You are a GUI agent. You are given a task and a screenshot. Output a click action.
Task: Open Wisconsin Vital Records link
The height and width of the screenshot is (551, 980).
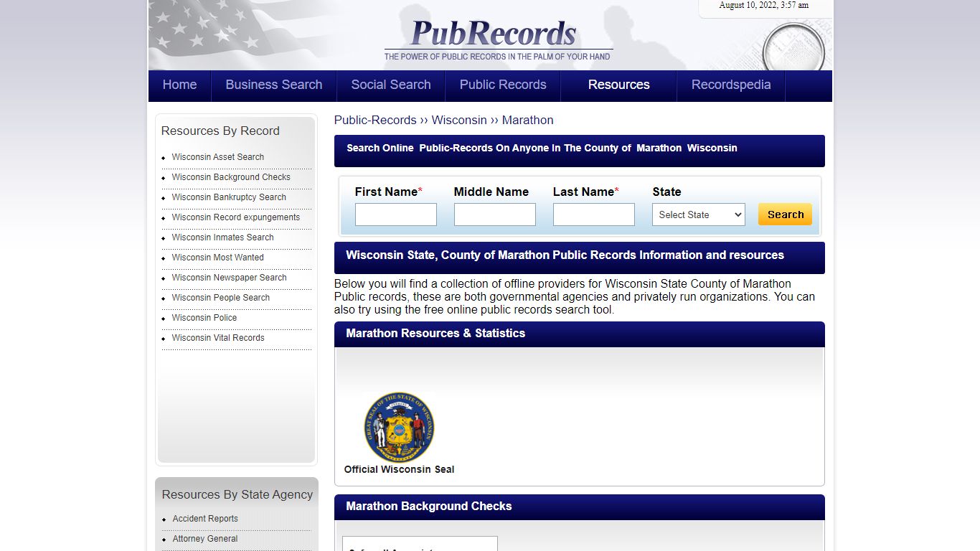(x=218, y=338)
